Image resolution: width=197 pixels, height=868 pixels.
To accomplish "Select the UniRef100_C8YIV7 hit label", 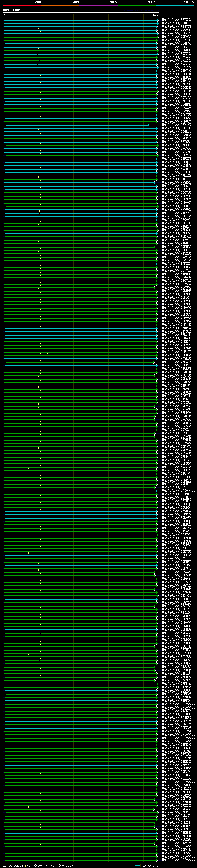I will pos(177,125).
